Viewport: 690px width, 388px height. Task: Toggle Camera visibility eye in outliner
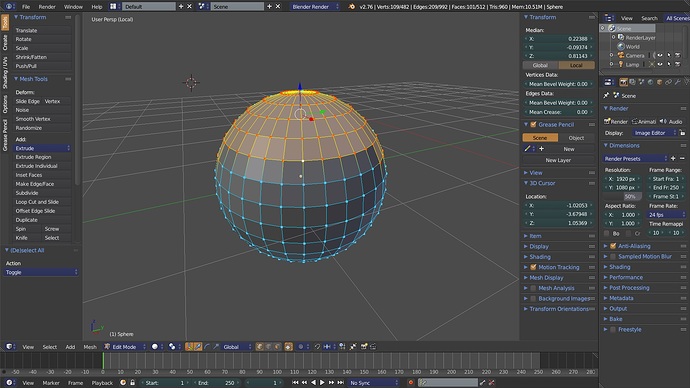coord(660,55)
